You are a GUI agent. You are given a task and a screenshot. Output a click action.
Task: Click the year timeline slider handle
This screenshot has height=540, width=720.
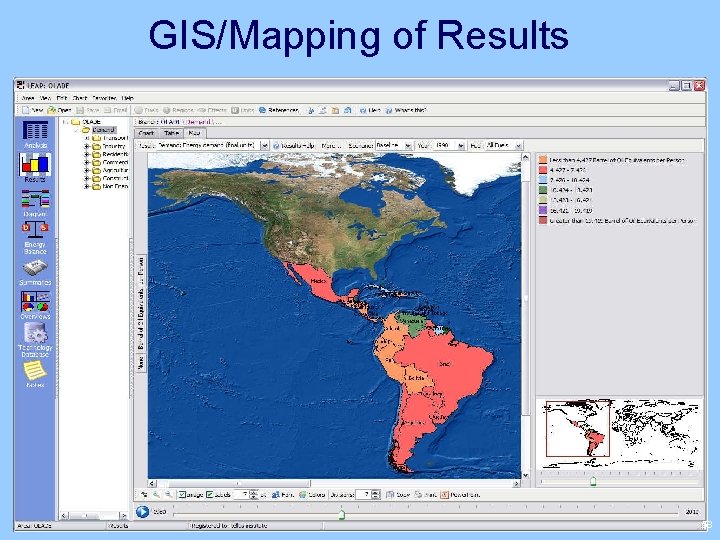(342, 514)
